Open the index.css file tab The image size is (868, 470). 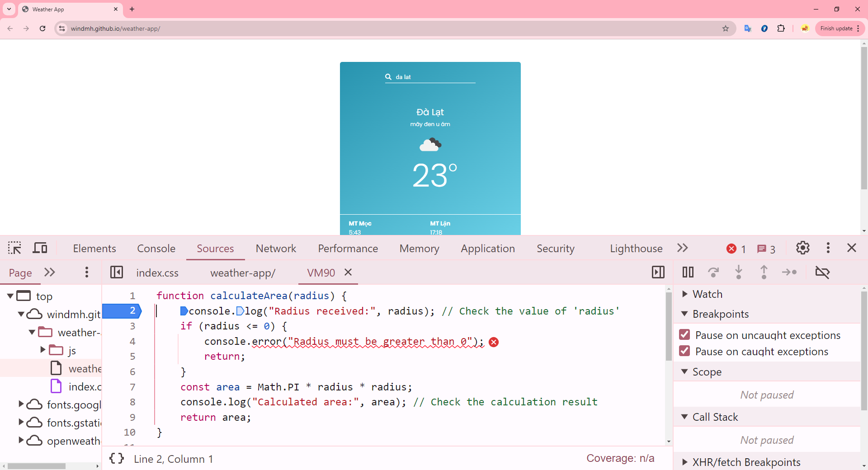[157, 273]
